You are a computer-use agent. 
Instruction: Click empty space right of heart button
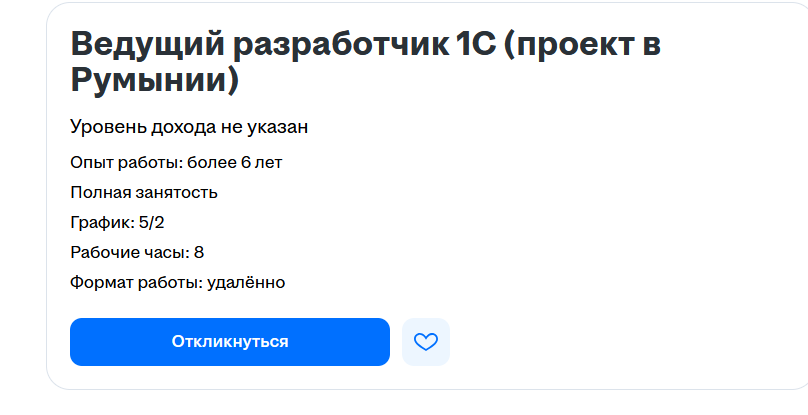(600, 342)
